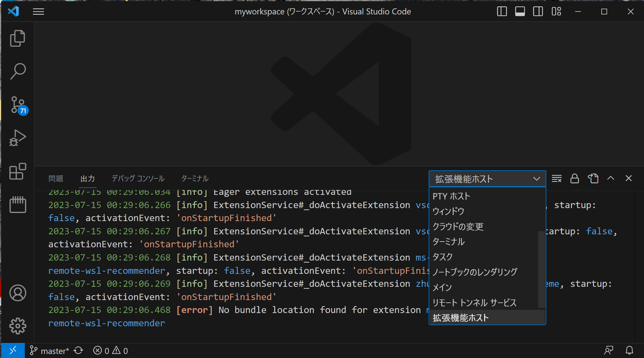644x358 pixels.
Task: Click the master* branch status item
Action: pyautogui.click(x=49, y=351)
